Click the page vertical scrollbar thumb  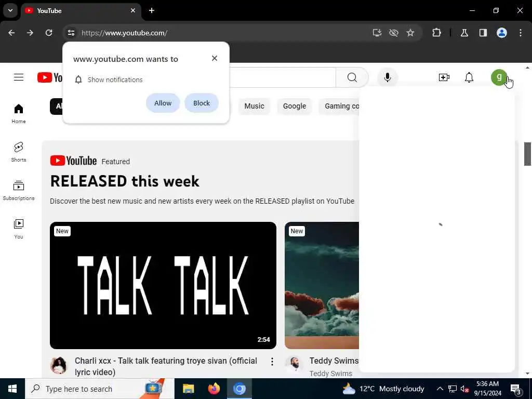(x=527, y=154)
